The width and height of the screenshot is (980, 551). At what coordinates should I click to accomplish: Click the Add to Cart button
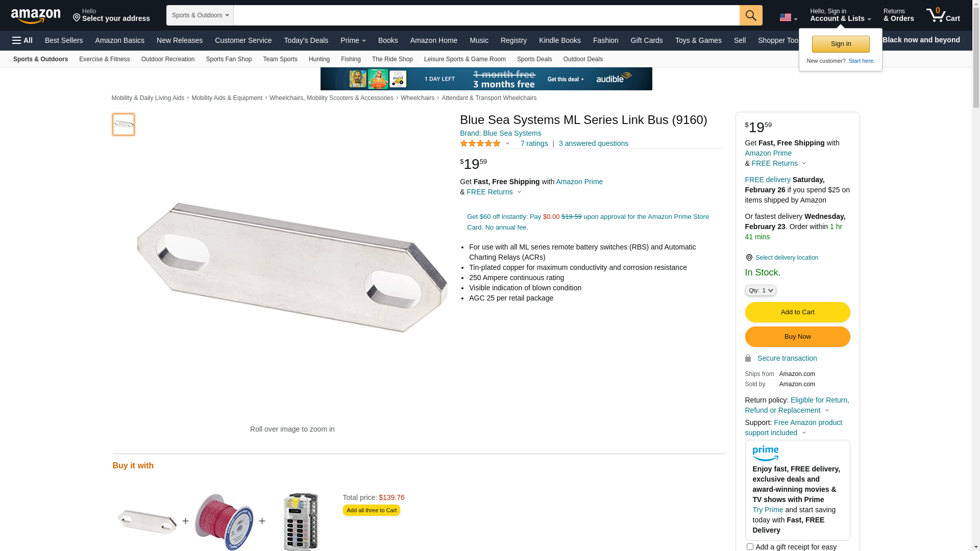pyautogui.click(x=797, y=312)
